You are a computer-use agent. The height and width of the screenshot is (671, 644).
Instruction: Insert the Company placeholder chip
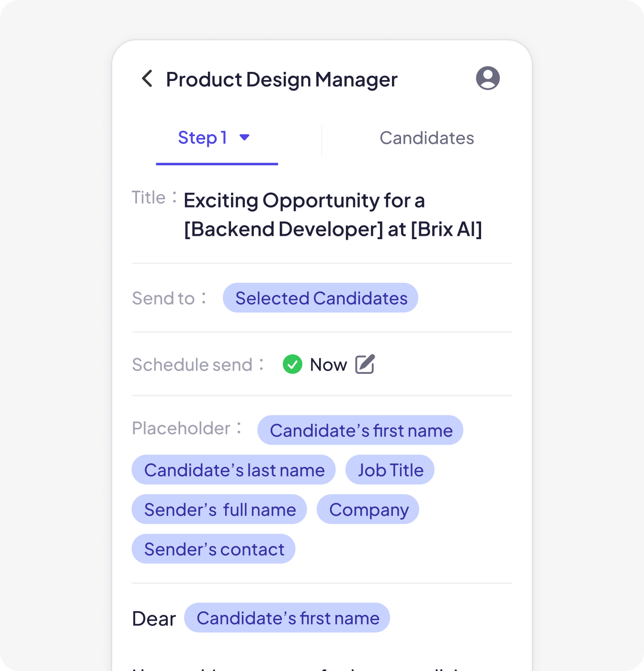point(368,509)
